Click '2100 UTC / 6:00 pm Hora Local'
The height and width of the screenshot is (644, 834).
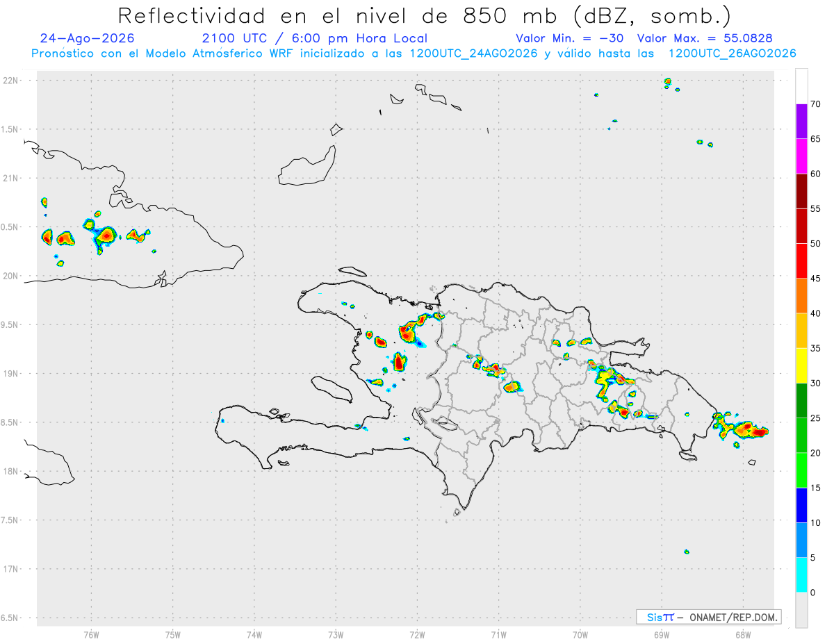[x=315, y=38]
